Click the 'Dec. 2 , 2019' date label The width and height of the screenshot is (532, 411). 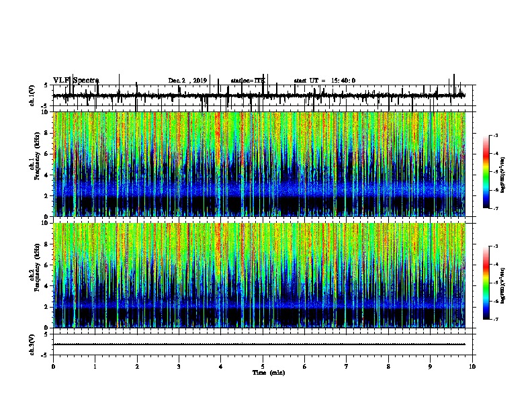coord(187,81)
